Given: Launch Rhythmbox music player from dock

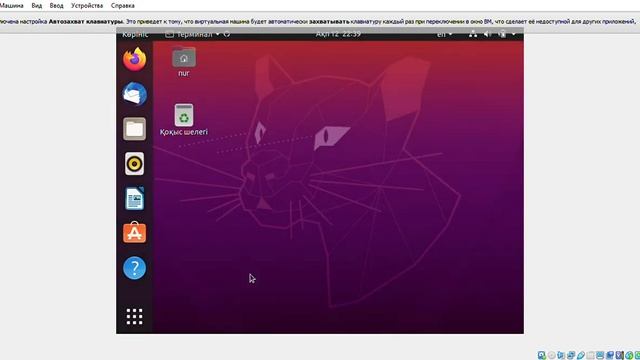Looking at the screenshot, I should pyautogui.click(x=135, y=164).
